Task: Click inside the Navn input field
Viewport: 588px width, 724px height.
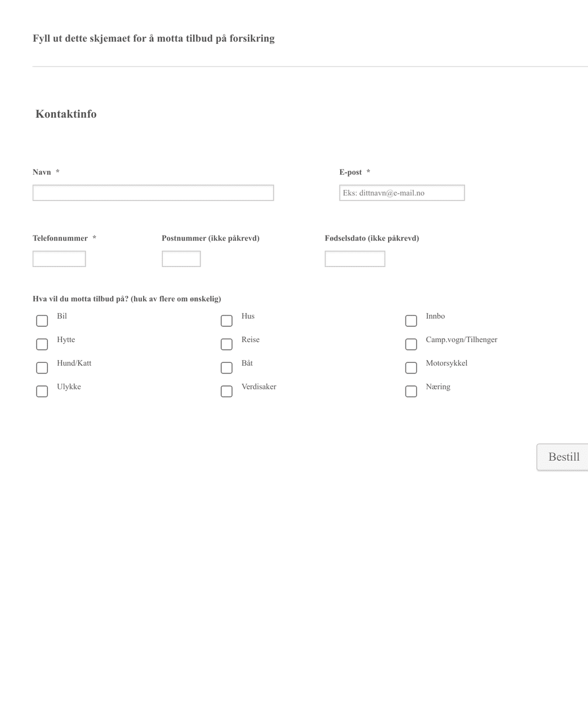Action: (153, 192)
